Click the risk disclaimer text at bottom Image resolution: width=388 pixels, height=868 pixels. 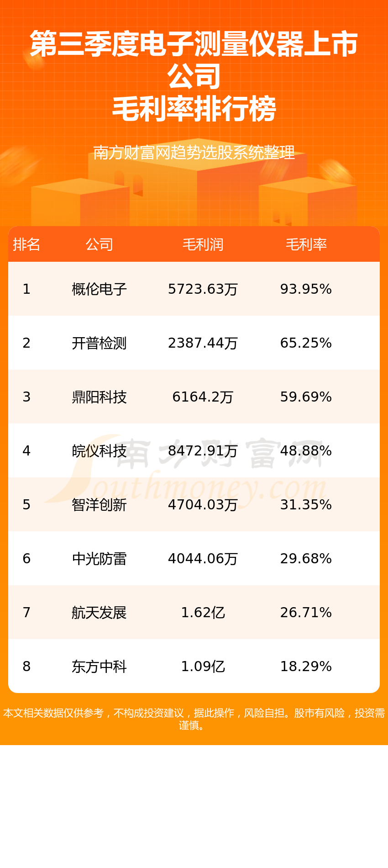pyautogui.click(x=194, y=719)
